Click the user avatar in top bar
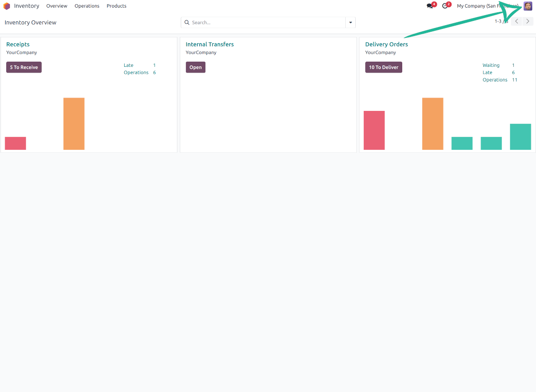 (x=528, y=6)
